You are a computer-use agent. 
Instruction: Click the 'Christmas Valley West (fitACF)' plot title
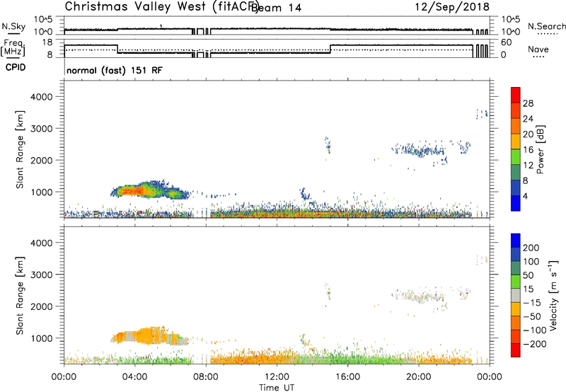coord(161,7)
